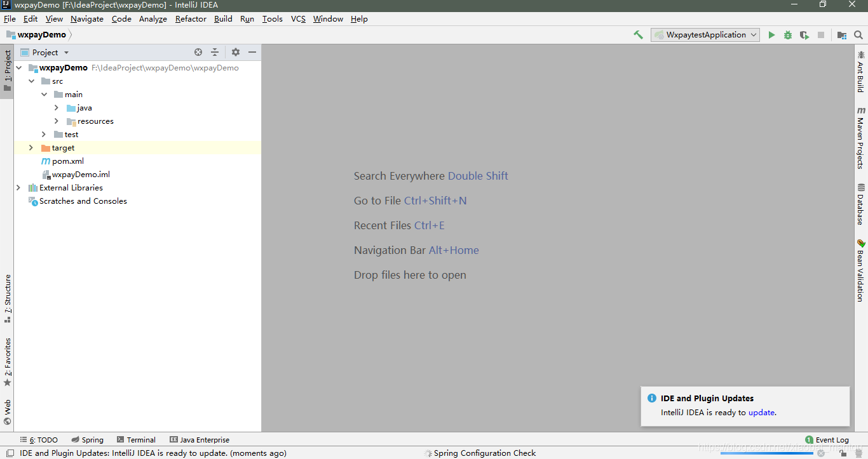This screenshot has width=868, height=459.
Task: Open Web tool window strip
Action: coord(8,412)
